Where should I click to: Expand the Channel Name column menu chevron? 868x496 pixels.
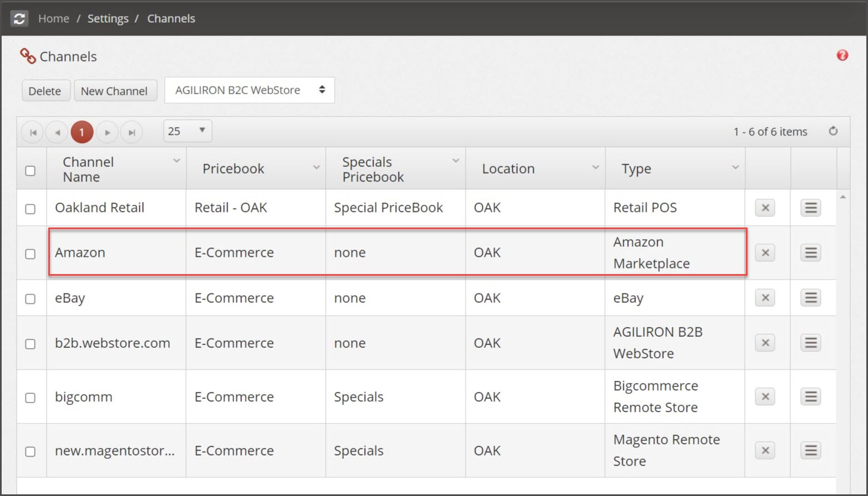click(x=176, y=161)
